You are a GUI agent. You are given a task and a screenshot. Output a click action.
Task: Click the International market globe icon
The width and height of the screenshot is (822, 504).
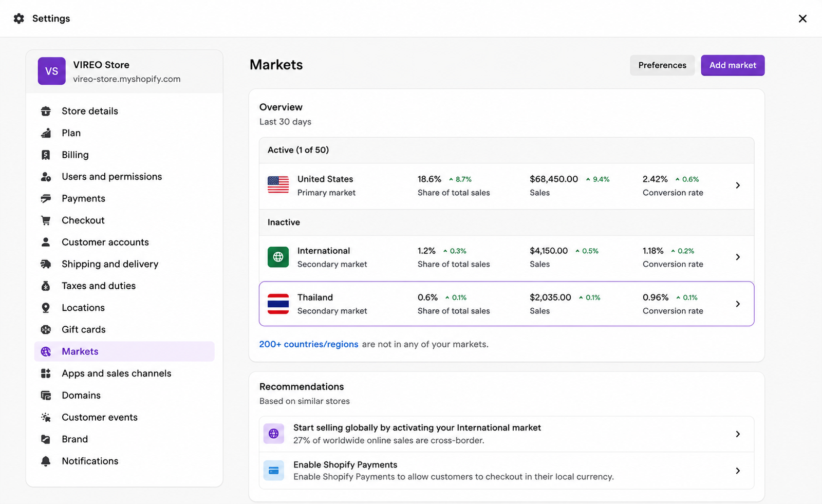278,257
